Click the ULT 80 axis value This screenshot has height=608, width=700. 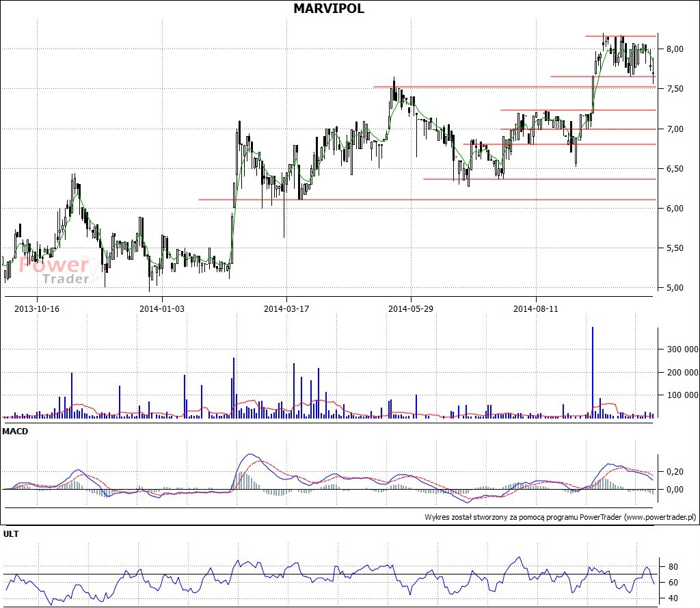point(673,567)
